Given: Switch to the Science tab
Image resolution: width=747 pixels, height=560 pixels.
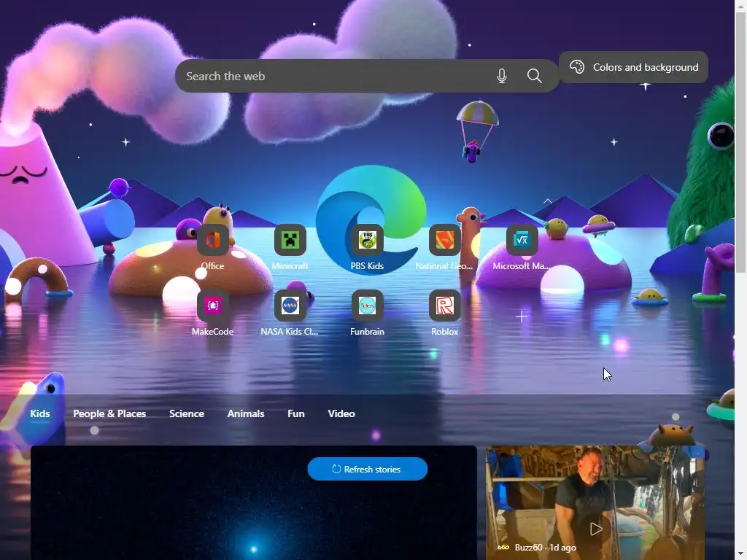Looking at the screenshot, I should tap(187, 414).
